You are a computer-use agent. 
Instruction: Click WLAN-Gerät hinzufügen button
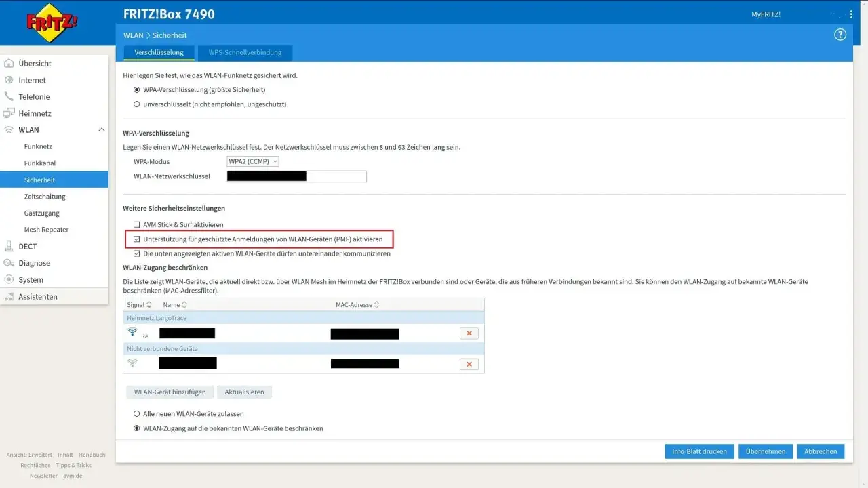[x=170, y=392]
